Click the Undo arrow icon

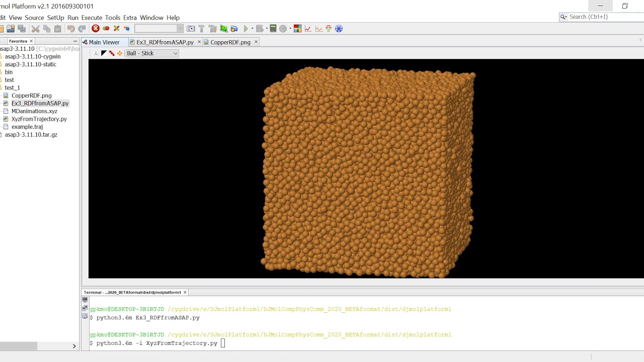click(x=71, y=29)
